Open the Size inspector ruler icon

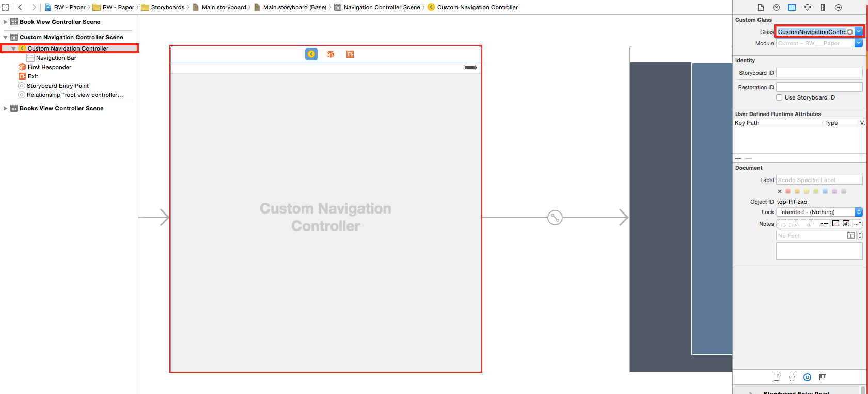(823, 7)
